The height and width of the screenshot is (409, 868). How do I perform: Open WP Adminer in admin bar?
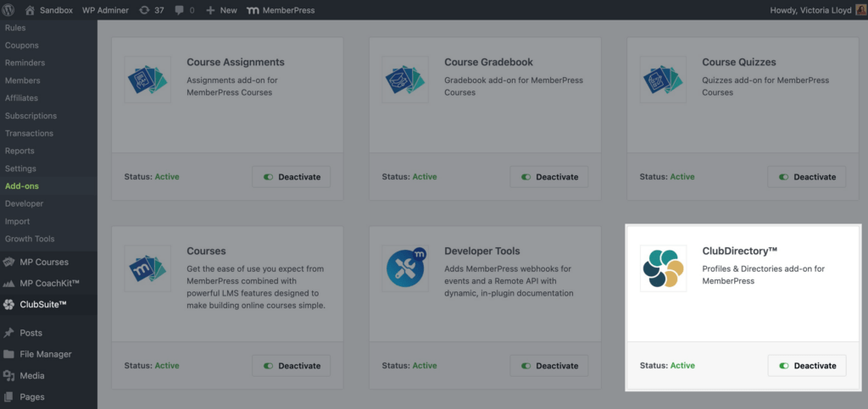coord(106,10)
